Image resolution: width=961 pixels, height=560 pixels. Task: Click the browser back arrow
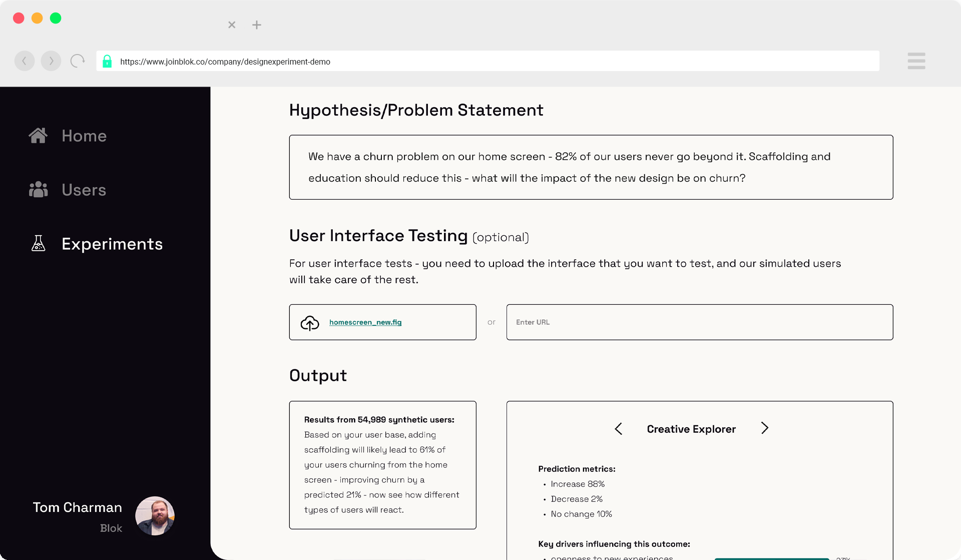point(25,61)
